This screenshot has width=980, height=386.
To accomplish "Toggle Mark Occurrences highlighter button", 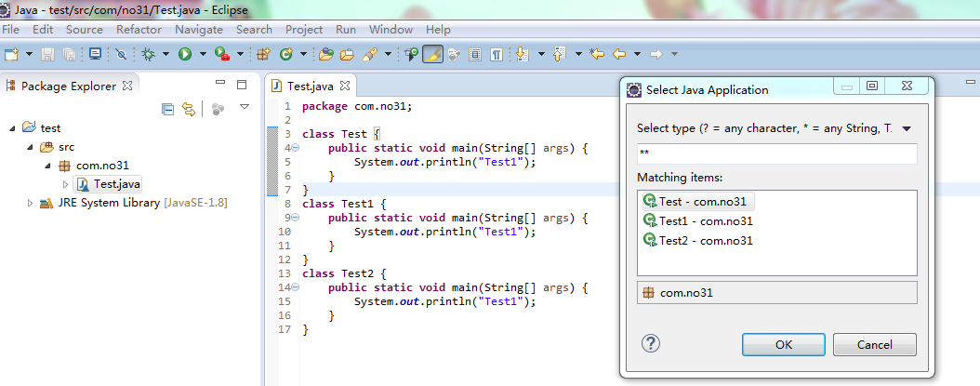I will (432, 55).
